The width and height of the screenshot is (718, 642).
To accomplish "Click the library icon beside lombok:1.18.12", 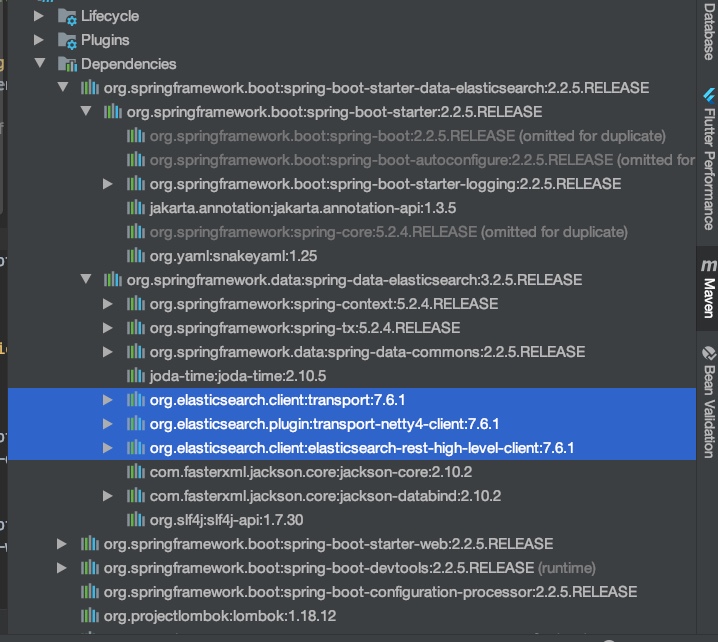I will 89,616.
